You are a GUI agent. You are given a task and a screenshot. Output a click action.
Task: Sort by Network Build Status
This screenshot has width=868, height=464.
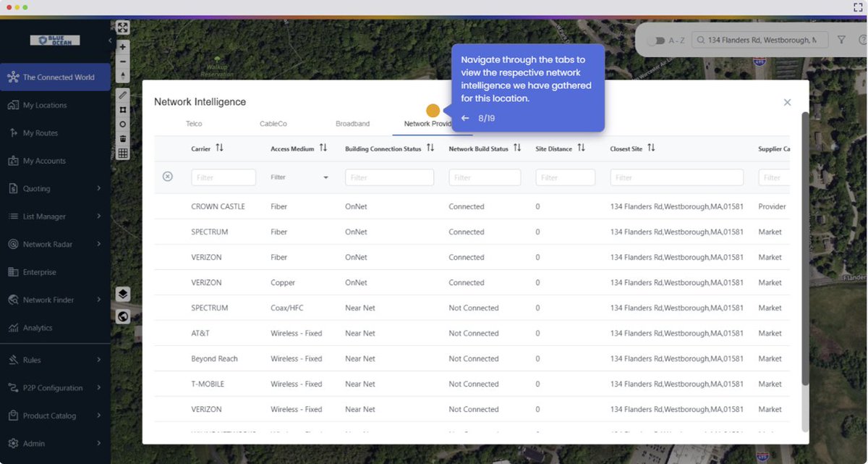coord(517,148)
